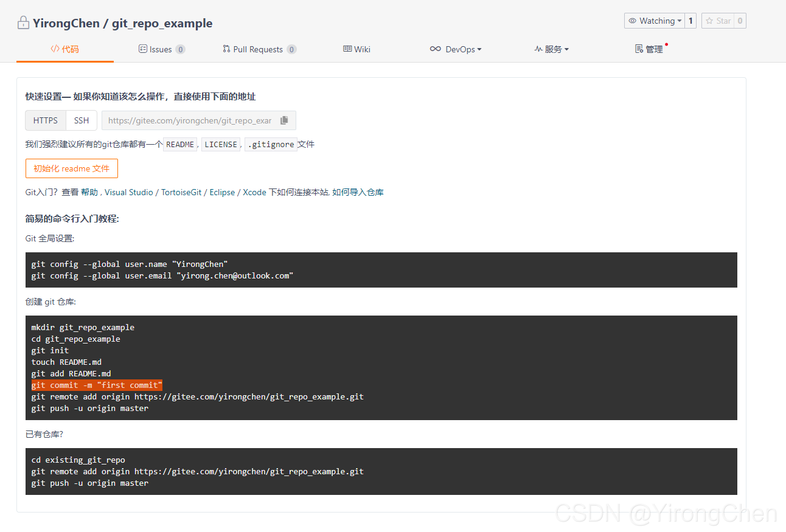
Task: Click the LICENSE code label
Action: [221, 145]
